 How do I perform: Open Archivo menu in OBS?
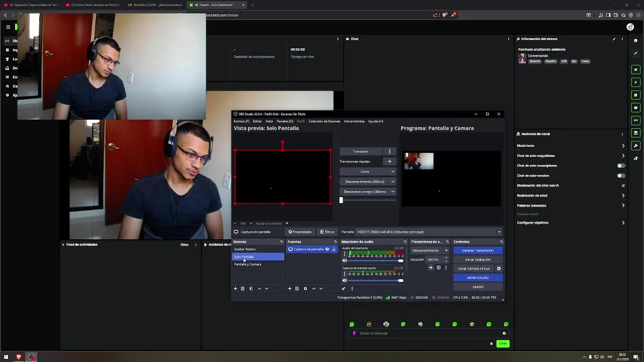241,121
